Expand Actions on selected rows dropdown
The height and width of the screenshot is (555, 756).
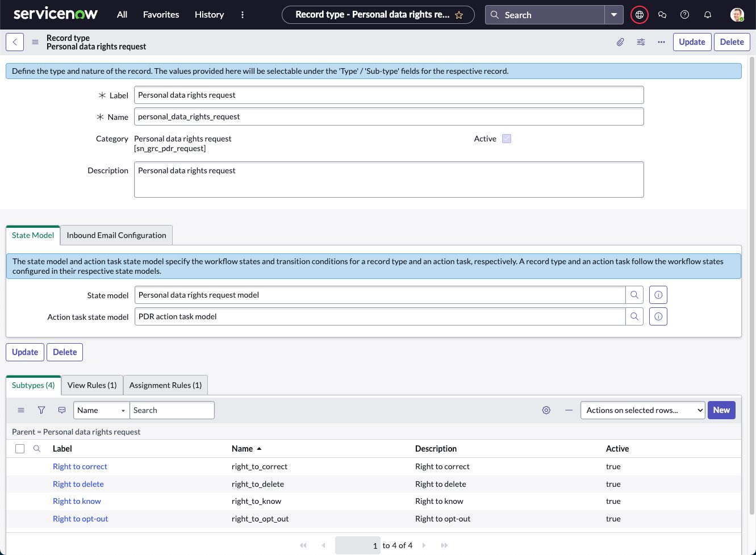[x=642, y=410]
